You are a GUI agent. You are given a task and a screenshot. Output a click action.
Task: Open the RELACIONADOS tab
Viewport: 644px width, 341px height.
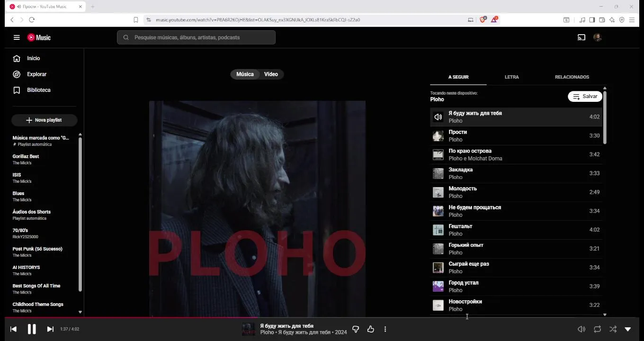pyautogui.click(x=572, y=77)
